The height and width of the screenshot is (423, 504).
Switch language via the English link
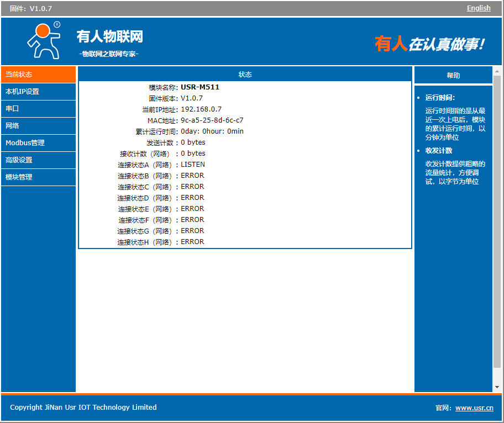point(478,8)
